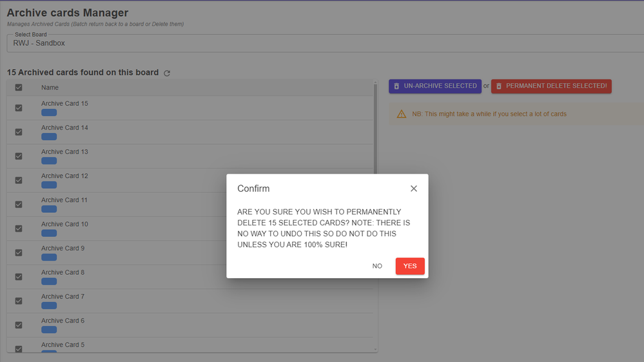Uncheck Archive Card 6 checkbox
The image size is (644, 362).
click(x=19, y=325)
